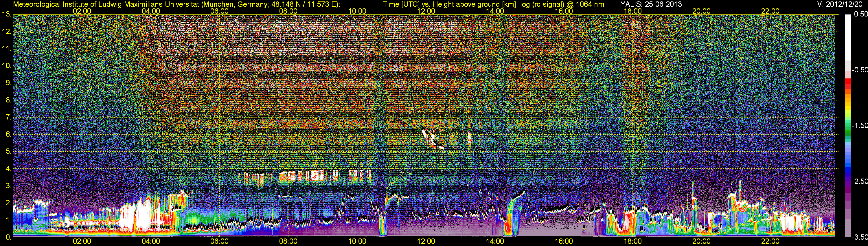Click the white top segment of the color bar
Screen dimensions: 868x246
coord(847,37)
